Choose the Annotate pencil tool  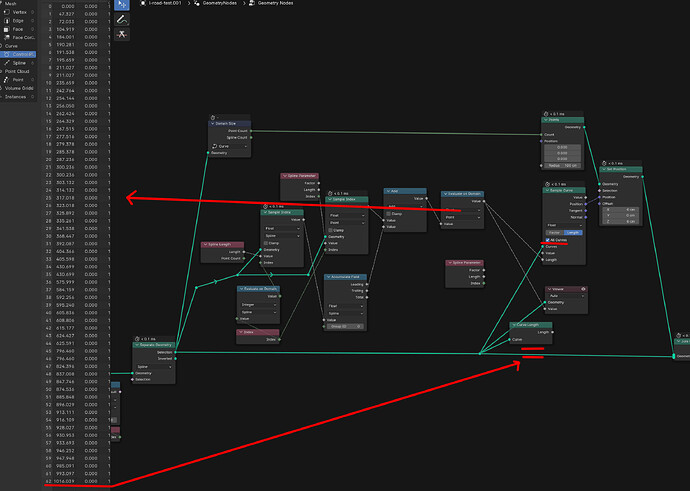coord(122,19)
